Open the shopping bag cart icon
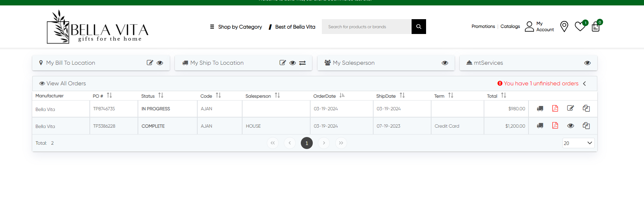Image resolution: width=644 pixels, height=209 pixels. [595, 27]
